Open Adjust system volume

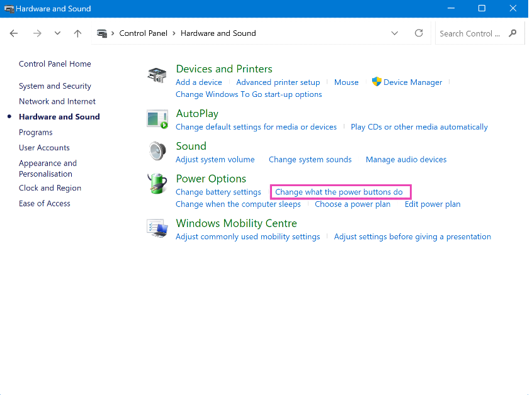click(215, 160)
